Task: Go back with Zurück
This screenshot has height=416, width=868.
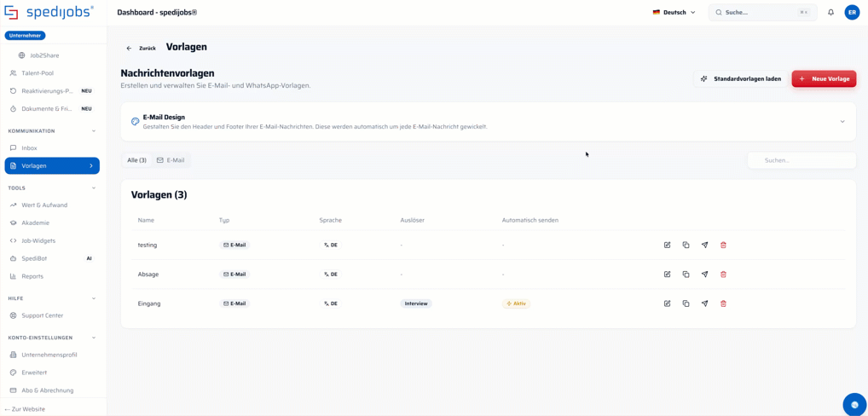Action: pyautogui.click(x=142, y=48)
